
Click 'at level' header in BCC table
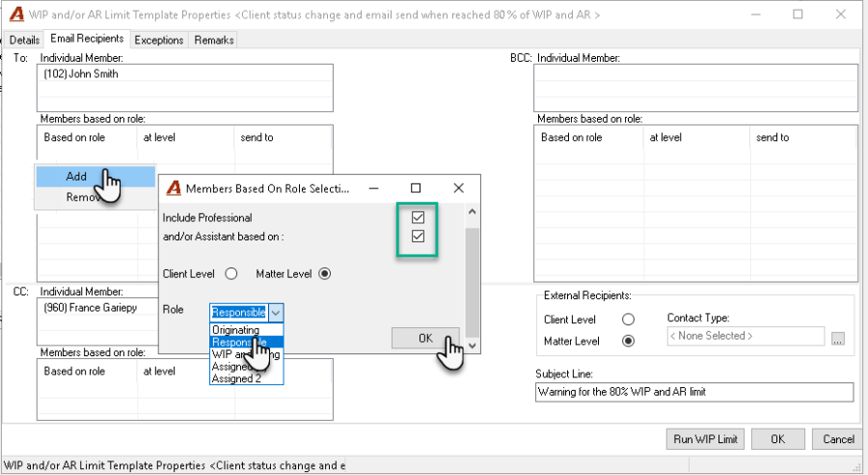[x=665, y=137]
